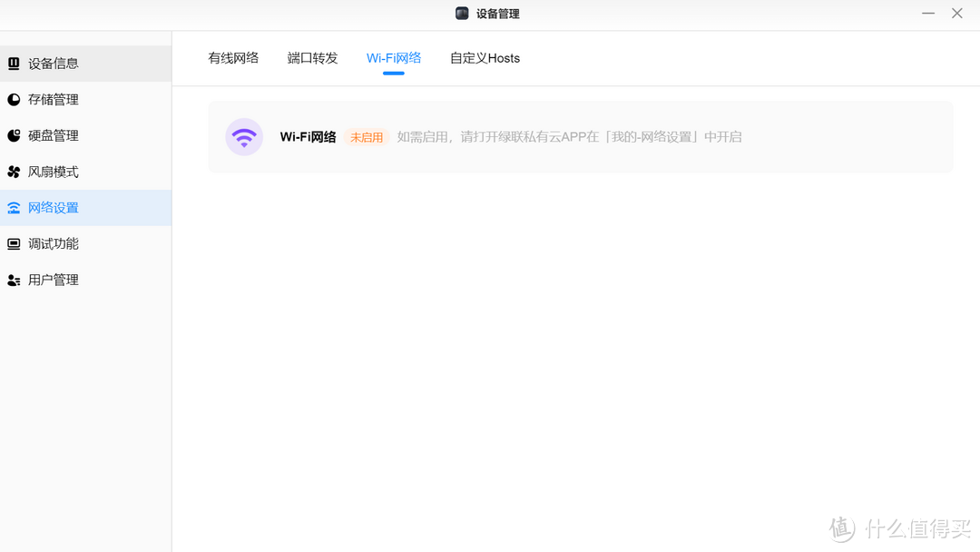980x552 pixels.
Task: Switch to the 有线网络 tab
Action: coord(233,58)
